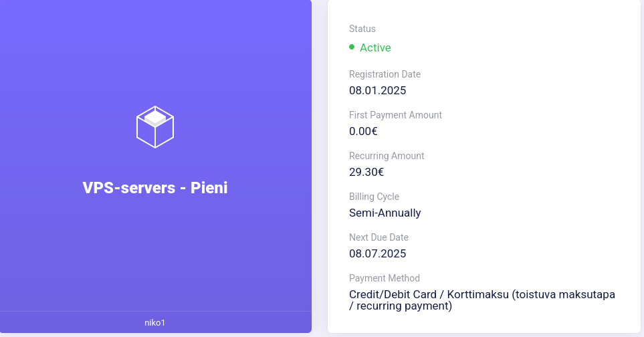Viewport: 644px width, 337px height.
Task: Select the Credit/Debit Card payment method text
Action: click(481, 300)
